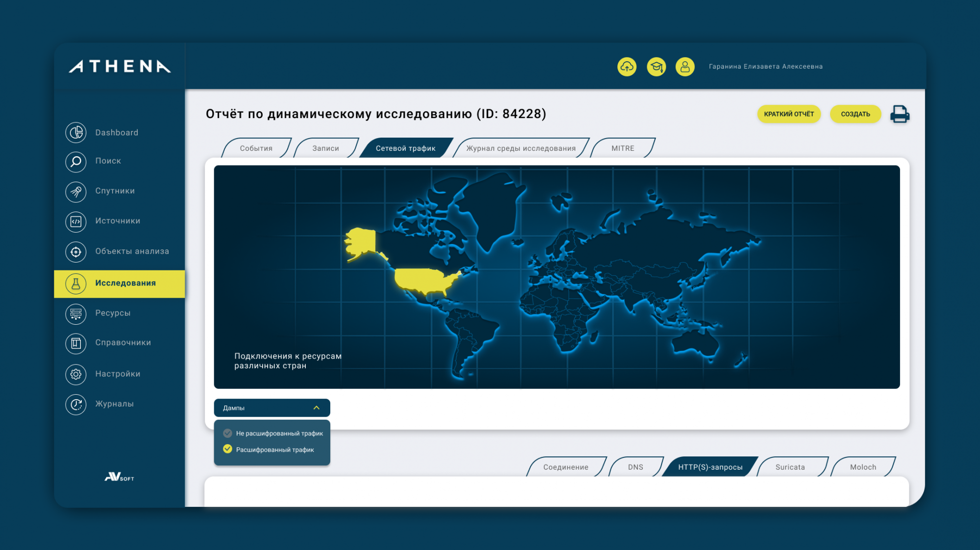The width and height of the screenshot is (980, 550).
Task: Open Dashboard from the sidebar
Action: 117,133
